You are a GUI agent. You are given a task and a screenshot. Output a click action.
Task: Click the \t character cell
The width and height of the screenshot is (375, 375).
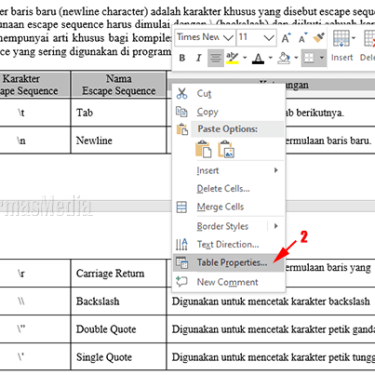coord(35,113)
